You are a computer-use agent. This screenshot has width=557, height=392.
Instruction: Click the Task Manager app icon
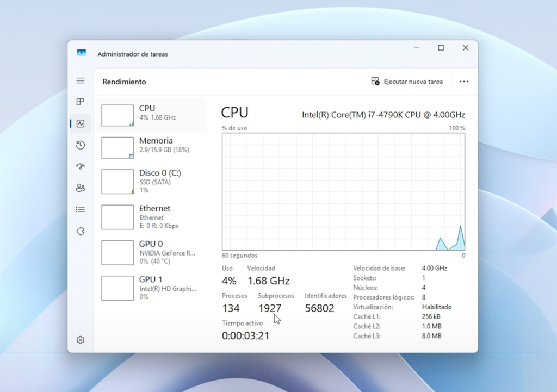(x=82, y=53)
